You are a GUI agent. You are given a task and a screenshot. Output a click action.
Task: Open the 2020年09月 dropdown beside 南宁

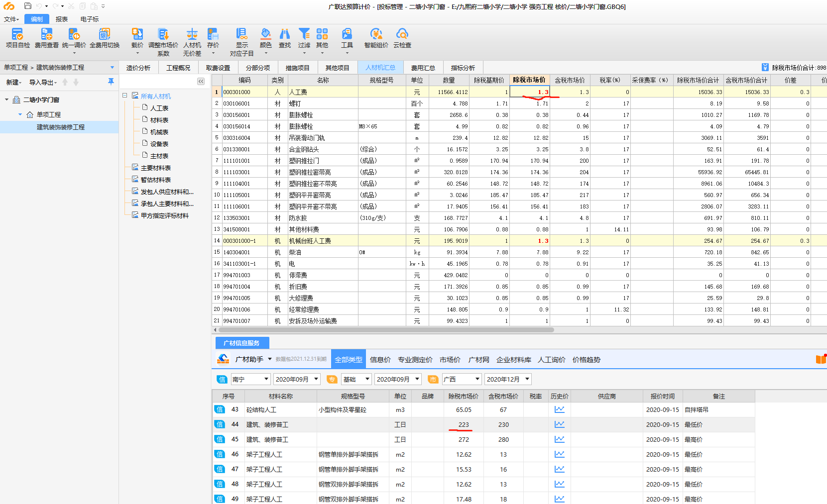click(297, 379)
